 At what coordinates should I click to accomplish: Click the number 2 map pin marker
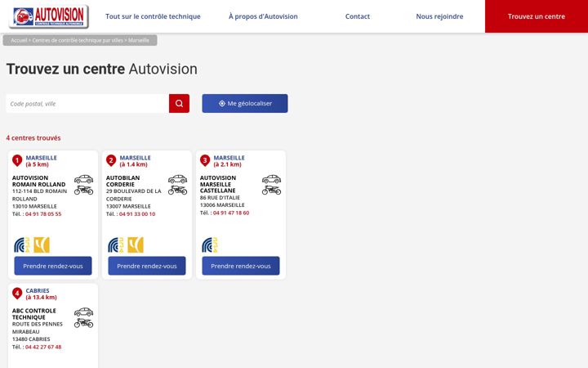pos(111,161)
